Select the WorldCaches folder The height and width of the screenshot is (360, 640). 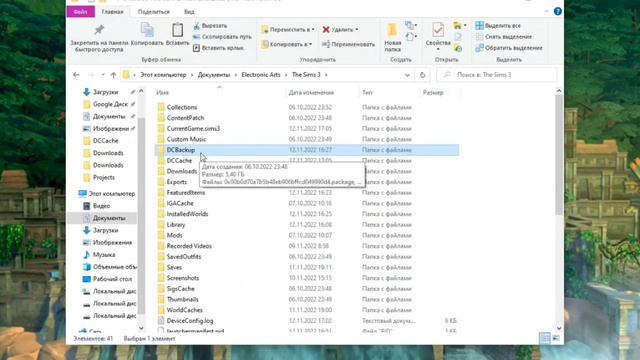pos(184,310)
